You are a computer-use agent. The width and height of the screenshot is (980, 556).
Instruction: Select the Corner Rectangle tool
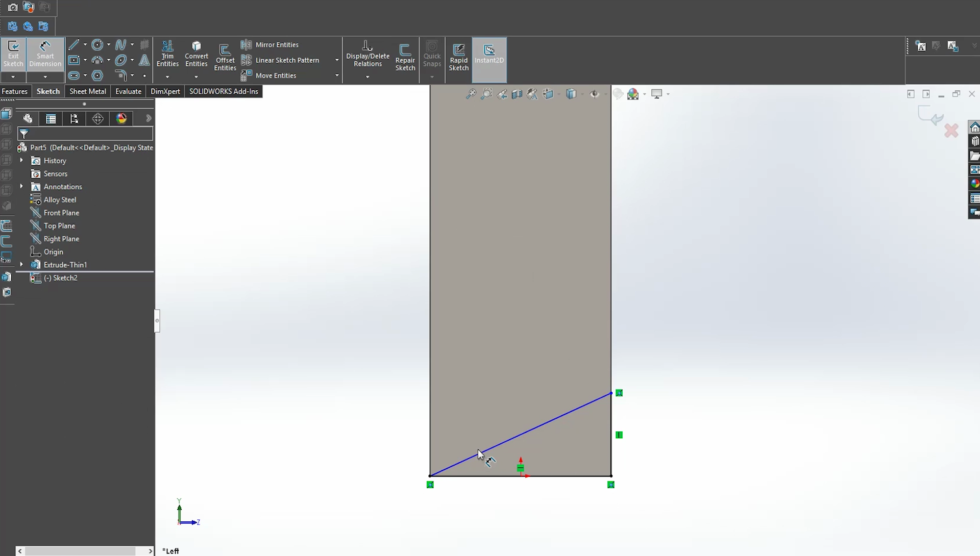[74, 60]
